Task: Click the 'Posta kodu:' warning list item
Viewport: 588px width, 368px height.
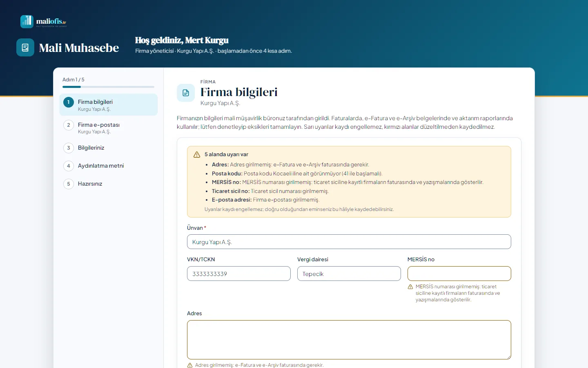Action: pyautogui.click(x=297, y=173)
